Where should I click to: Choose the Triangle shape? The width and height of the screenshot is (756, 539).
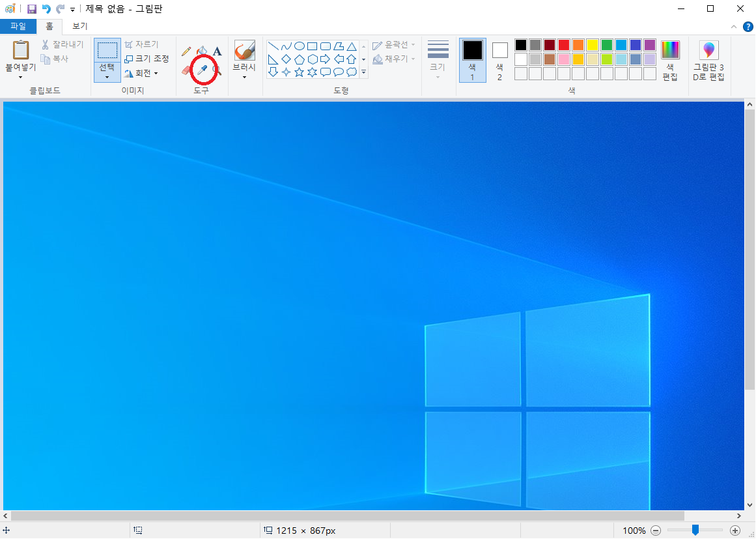pos(352,46)
